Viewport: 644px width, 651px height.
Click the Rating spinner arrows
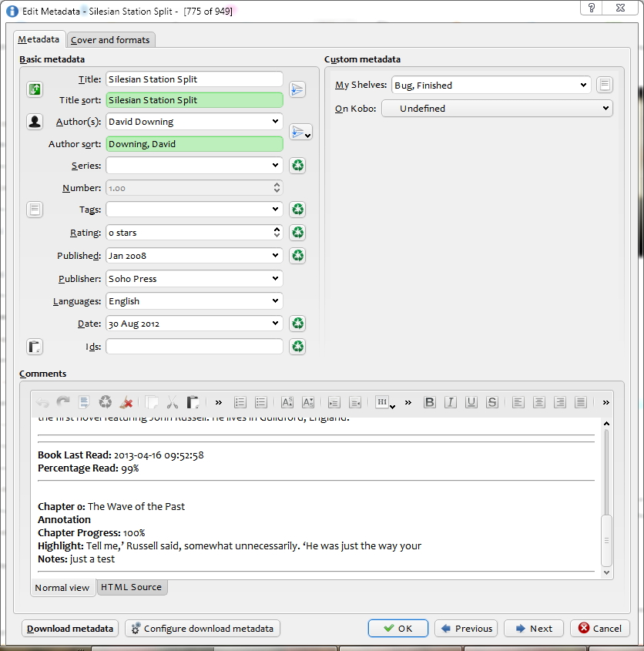pyautogui.click(x=277, y=233)
